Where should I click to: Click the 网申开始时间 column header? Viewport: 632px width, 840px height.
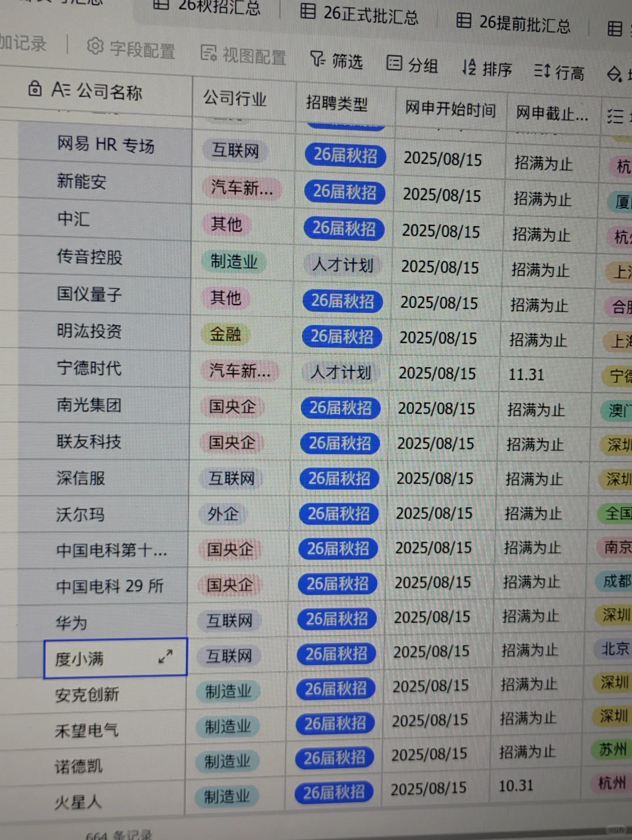coord(451,109)
